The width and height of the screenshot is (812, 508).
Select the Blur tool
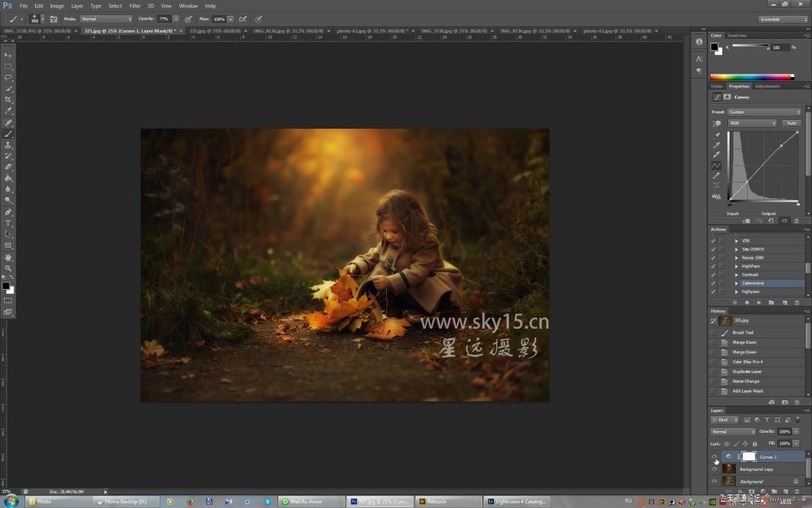point(8,189)
